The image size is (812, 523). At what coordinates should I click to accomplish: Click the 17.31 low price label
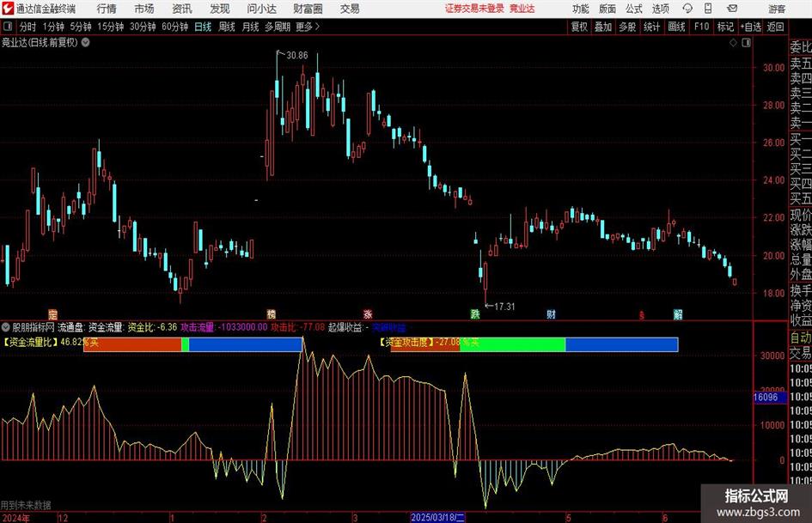pyautogui.click(x=504, y=307)
